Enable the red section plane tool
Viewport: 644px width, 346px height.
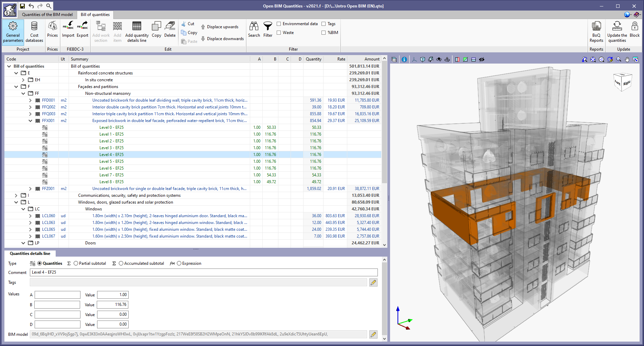coord(457,59)
